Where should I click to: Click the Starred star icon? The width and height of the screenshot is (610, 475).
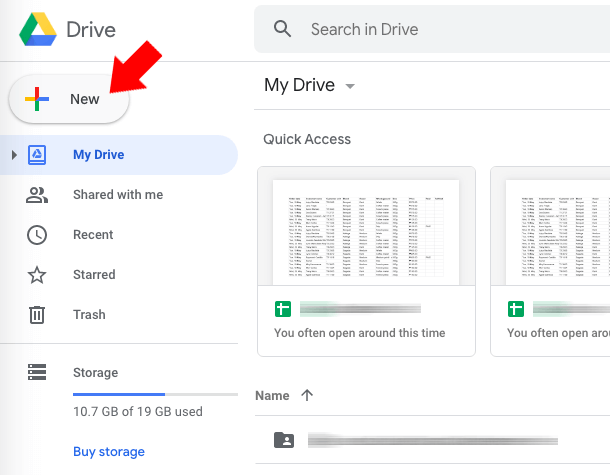(x=37, y=275)
